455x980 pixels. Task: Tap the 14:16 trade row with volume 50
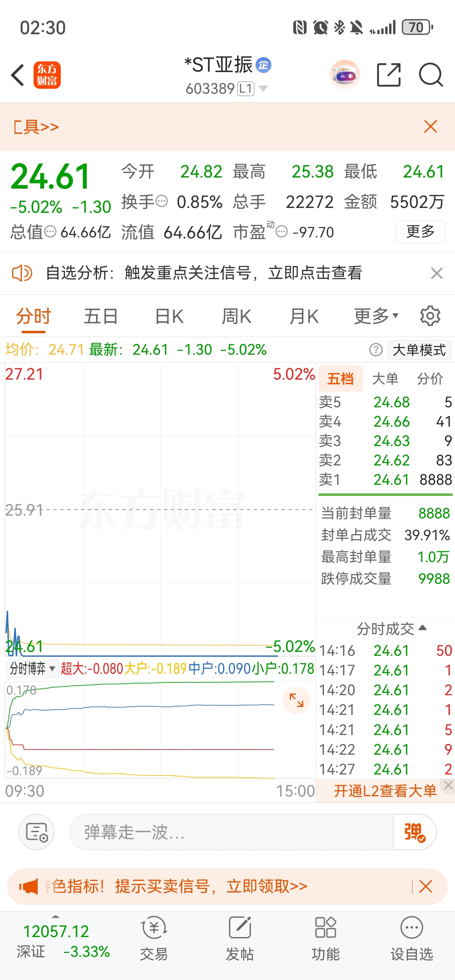point(386,651)
